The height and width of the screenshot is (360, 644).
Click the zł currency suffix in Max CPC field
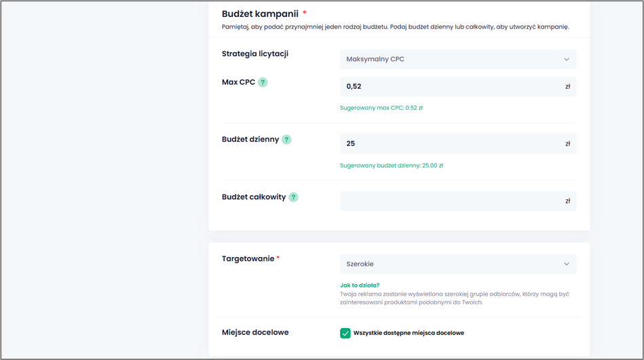(567, 87)
